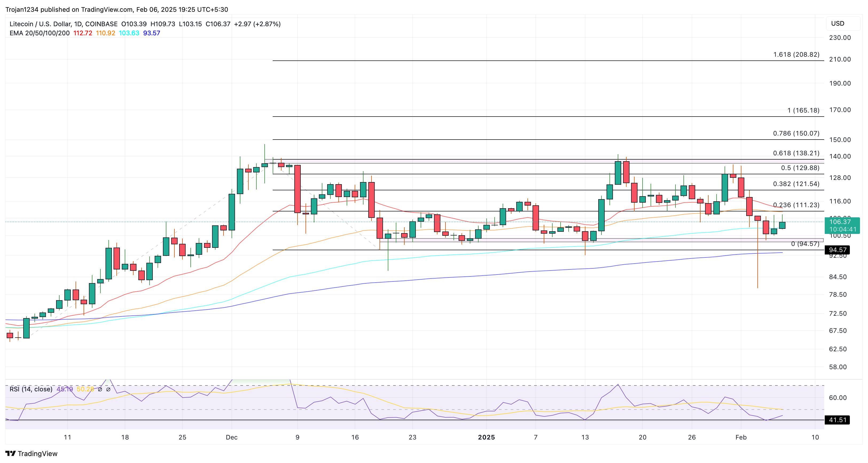Click the 78.50 price axis label
Image resolution: width=868 pixels, height=463 pixels.
(x=838, y=294)
